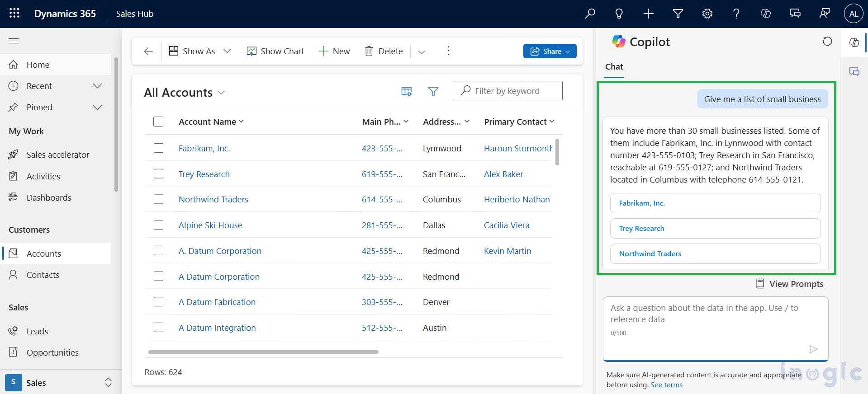Check the Alpine Ski House row checkbox
The height and width of the screenshot is (394, 868).
pyautogui.click(x=158, y=225)
